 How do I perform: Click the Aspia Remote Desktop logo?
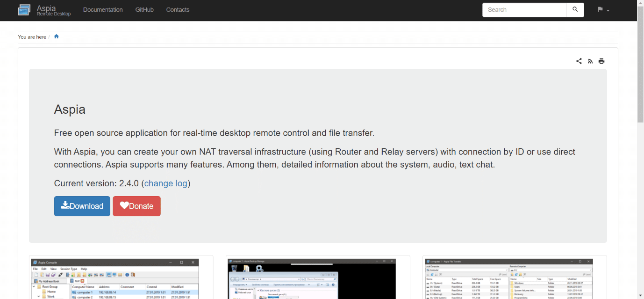coord(44,10)
